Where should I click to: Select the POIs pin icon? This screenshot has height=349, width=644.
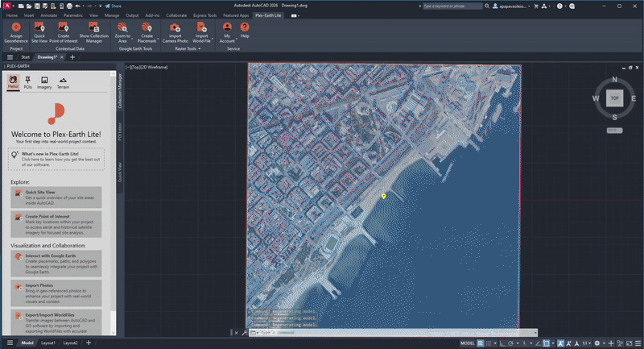(27, 82)
